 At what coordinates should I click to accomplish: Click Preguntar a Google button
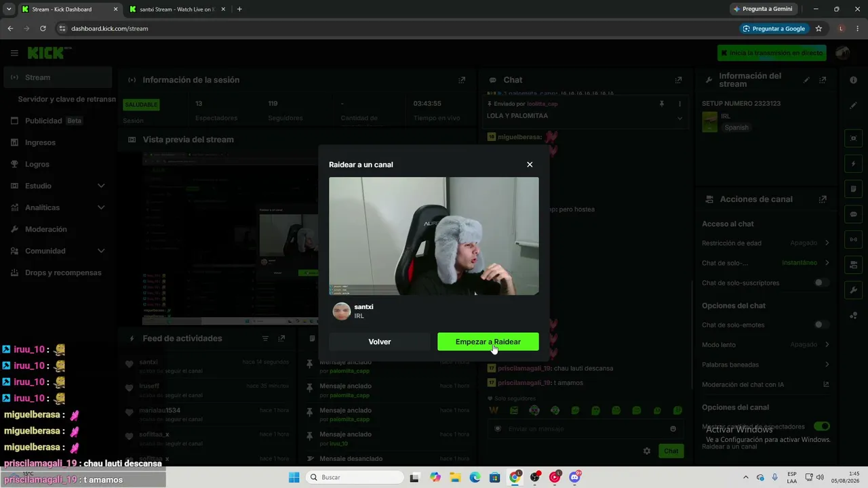pos(774,28)
